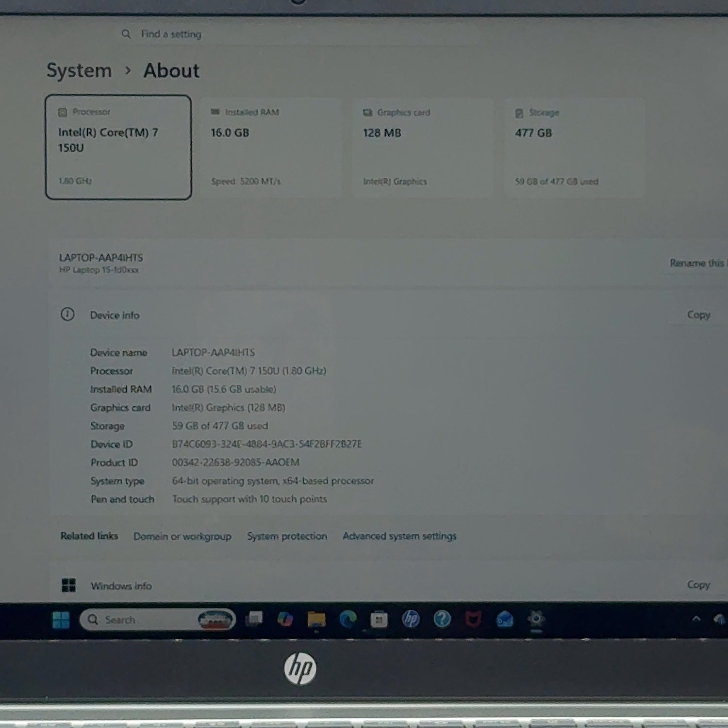The image size is (728, 728).
Task: Click '64-bit operating system, x64-based processor' text
Action: 273,481
